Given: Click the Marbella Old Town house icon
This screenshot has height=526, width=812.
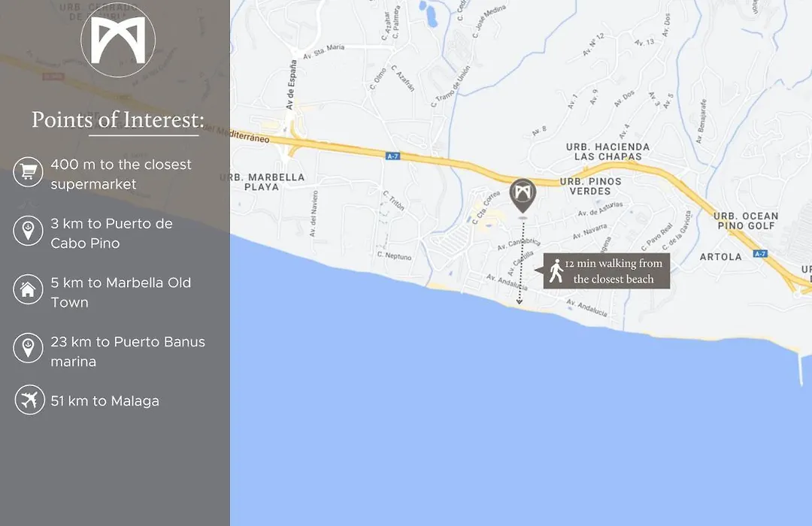Looking at the screenshot, I should [x=28, y=289].
